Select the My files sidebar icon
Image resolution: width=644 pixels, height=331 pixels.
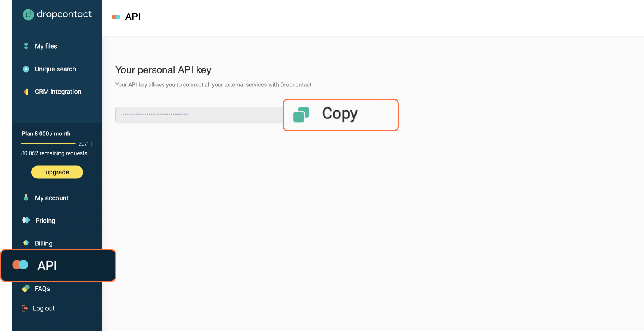click(x=26, y=46)
